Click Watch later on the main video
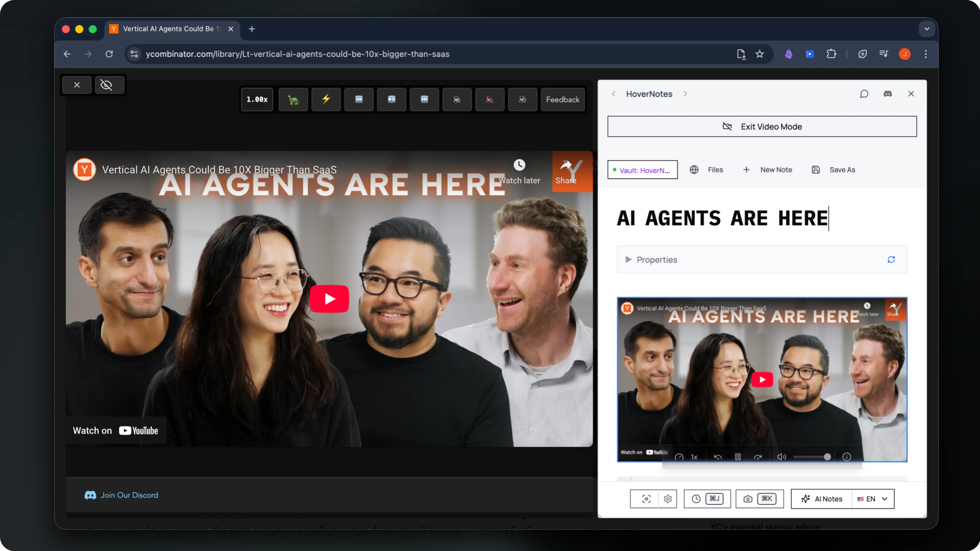This screenshot has height=551, width=980. click(x=519, y=172)
